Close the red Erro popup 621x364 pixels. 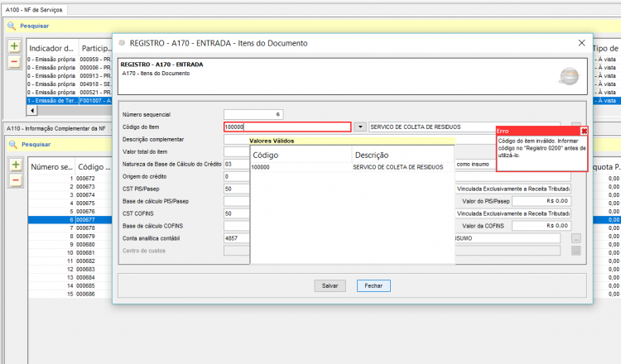(x=584, y=131)
